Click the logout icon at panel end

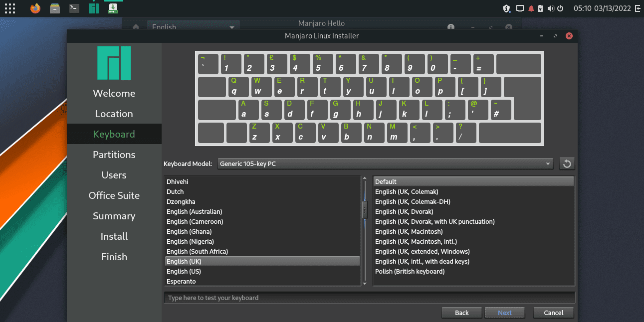click(638, 8)
